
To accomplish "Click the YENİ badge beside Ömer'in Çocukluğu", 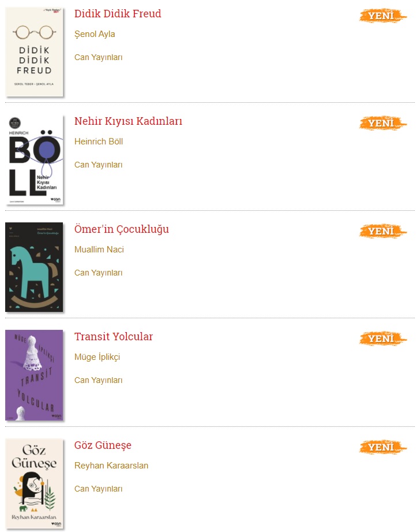I will [383, 231].
